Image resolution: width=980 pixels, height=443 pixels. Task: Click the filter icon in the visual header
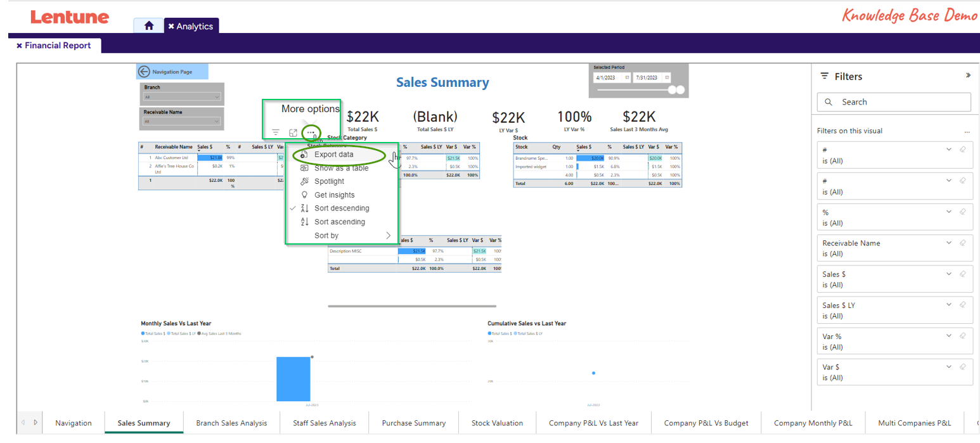(x=276, y=132)
